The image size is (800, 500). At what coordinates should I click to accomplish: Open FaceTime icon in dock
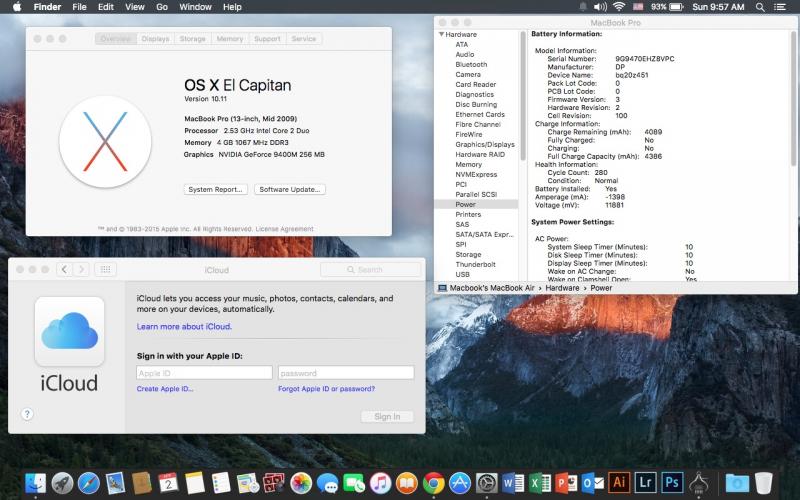click(x=354, y=482)
